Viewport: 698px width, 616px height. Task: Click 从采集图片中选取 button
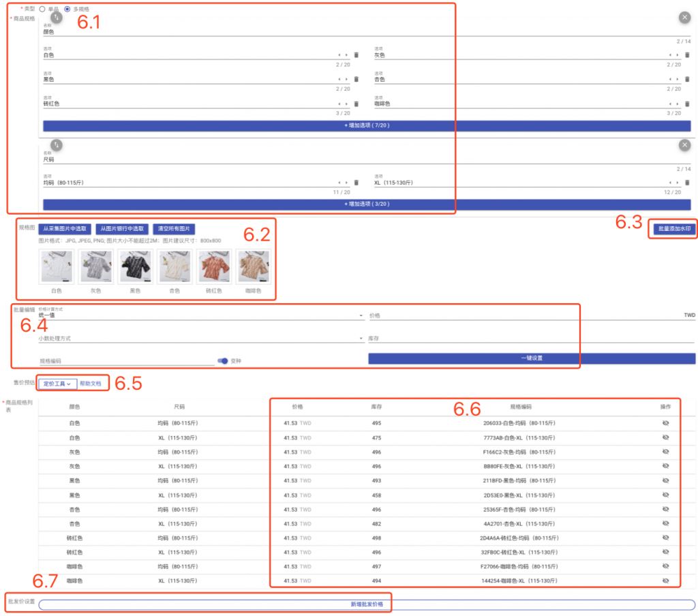(x=65, y=229)
